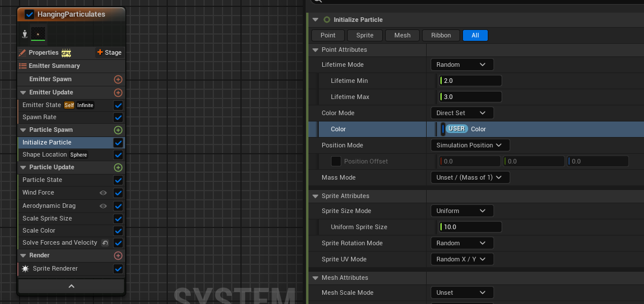Screen dimensions: 644x304
Task: Disable the Sprite Renderer checkbox
Action: (118, 269)
